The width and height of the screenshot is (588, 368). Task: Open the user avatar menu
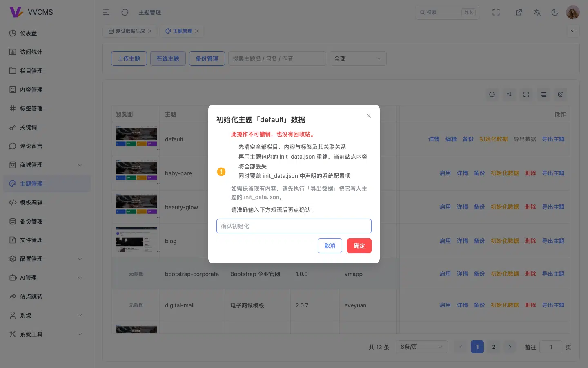click(x=573, y=12)
